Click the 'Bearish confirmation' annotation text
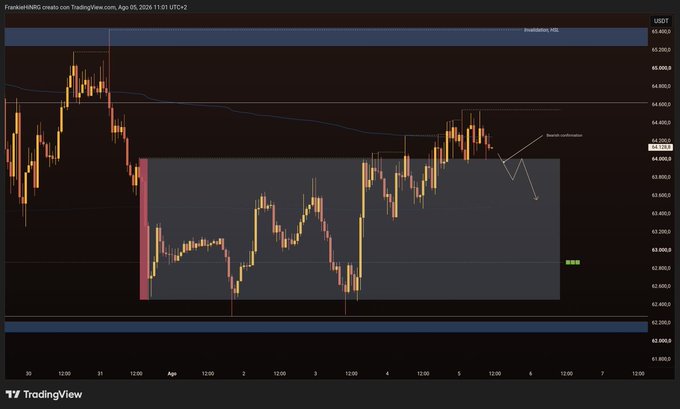This screenshot has width=680, height=409. point(564,135)
